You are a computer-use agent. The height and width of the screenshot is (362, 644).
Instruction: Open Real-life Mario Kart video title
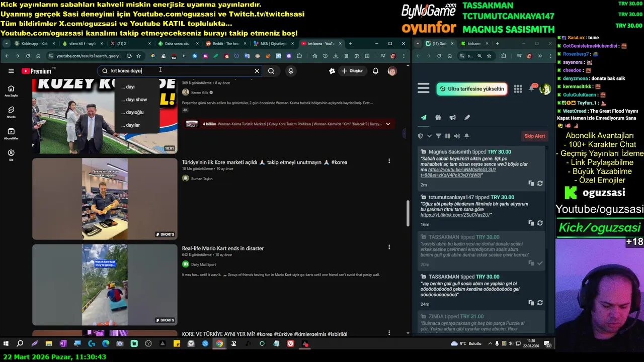pyautogui.click(x=223, y=248)
